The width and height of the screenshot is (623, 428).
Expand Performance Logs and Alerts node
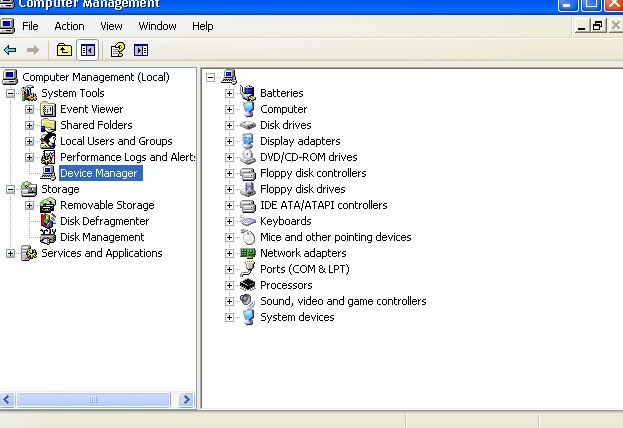point(29,157)
